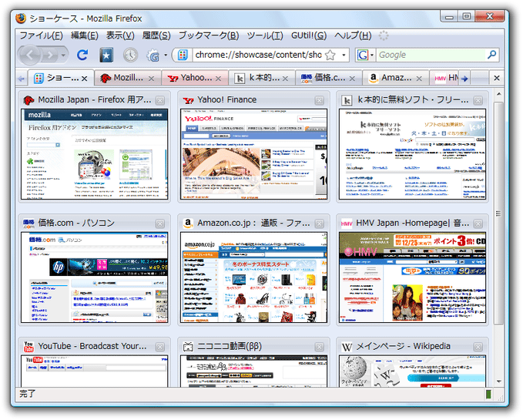Open the 表示(V) menu
This screenshot has width=523, height=420.
[120, 35]
